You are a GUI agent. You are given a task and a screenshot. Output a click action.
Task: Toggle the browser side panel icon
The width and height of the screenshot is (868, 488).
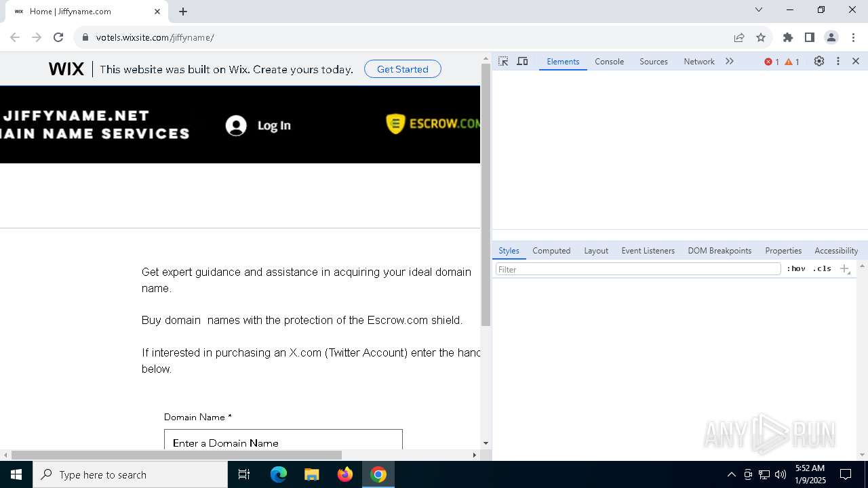(810, 37)
